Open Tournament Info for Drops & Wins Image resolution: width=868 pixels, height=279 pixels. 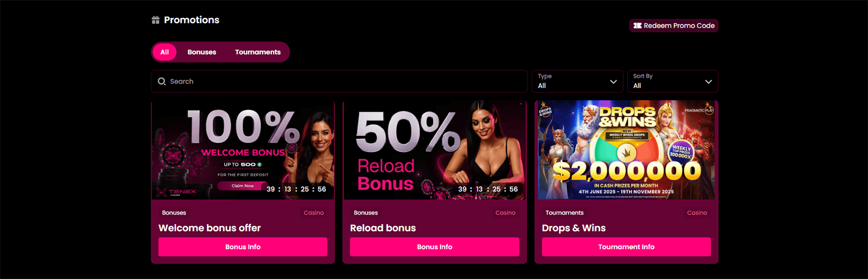(x=626, y=246)
